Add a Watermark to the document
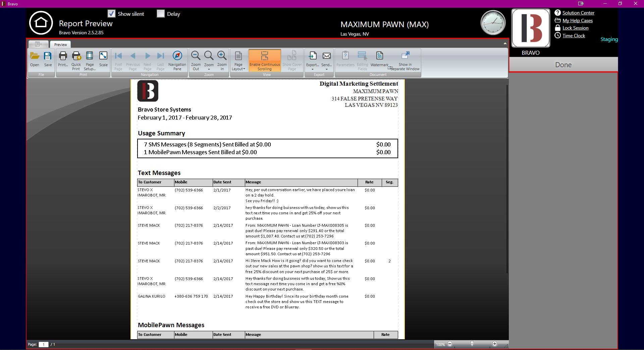Image resolution: width=644 pixels, height=350 pixels. click(379, 59)
